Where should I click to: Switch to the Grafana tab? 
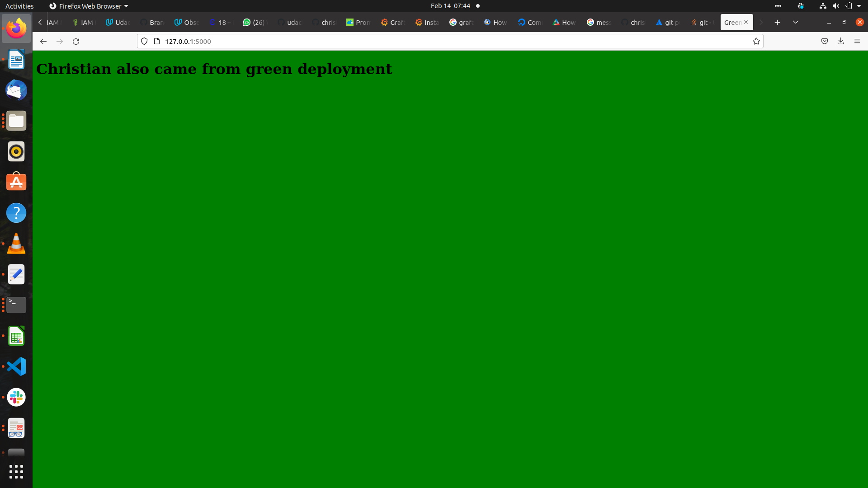[x=393, y=22]
